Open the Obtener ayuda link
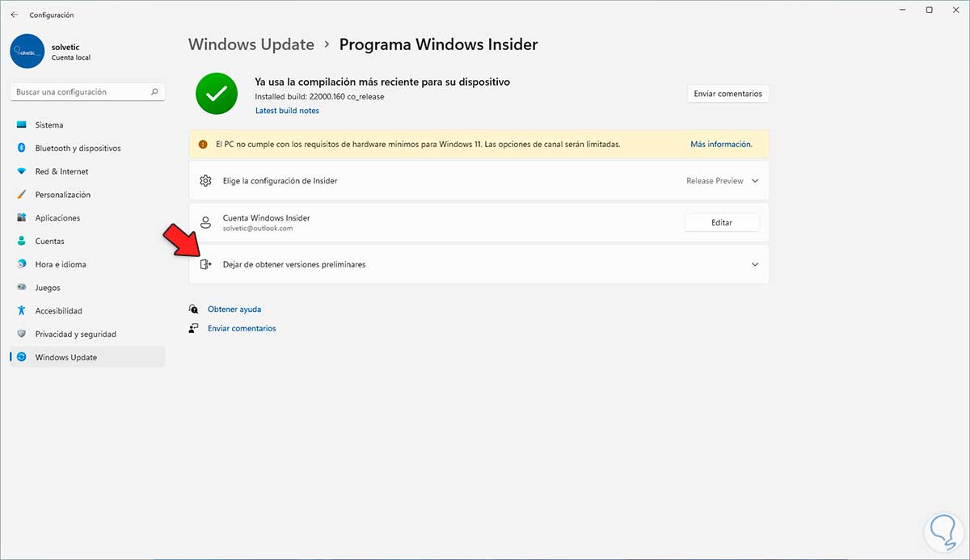This screenshot has width=970, height=560. pos(234,309)
